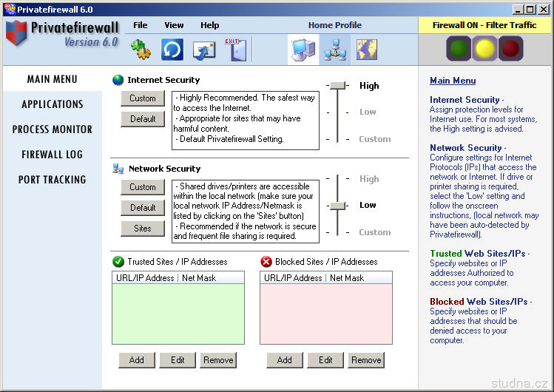Click the Privatefirewall shield logo
This screenshot has height=392, width=554.
[x=16, y=33]
